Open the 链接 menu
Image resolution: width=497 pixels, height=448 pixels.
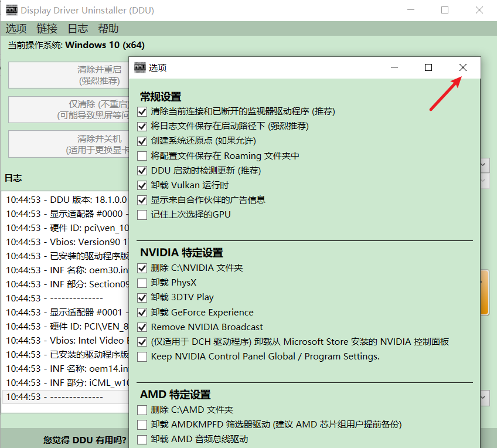(47, 29)
